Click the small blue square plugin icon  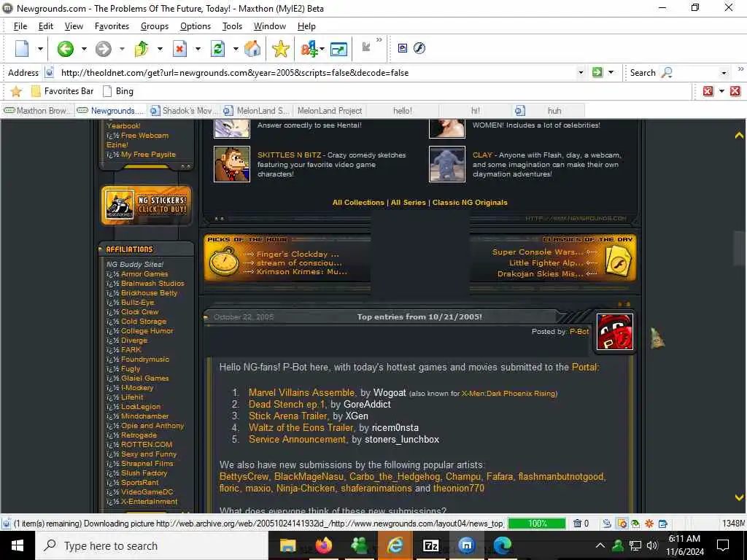click(403, 48)
